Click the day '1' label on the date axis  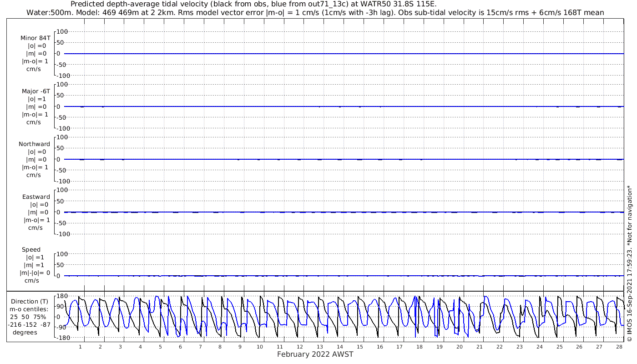pyautogui.click(x=81, y=347)
